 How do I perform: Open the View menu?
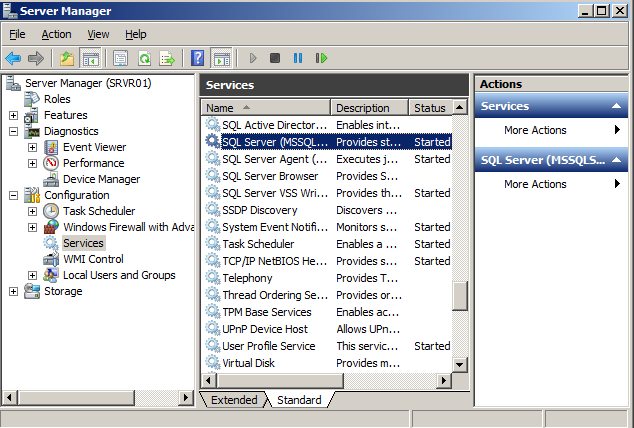click(x=98, y=34)
